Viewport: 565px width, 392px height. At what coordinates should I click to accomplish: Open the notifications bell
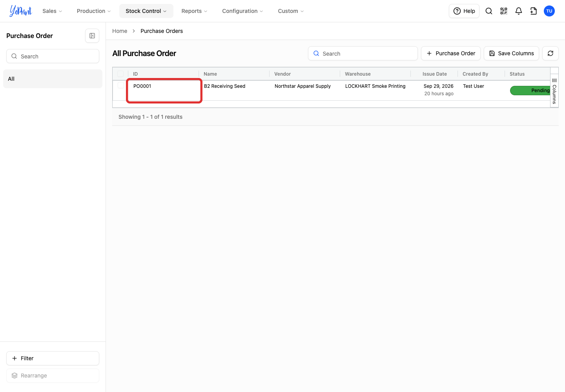pos(519,11)
